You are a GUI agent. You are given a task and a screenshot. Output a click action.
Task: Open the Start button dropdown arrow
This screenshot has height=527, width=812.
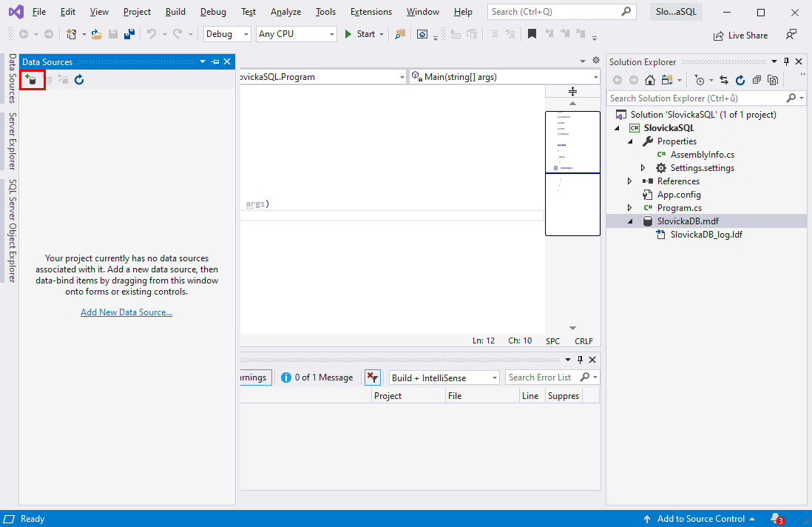click(382, 34)
